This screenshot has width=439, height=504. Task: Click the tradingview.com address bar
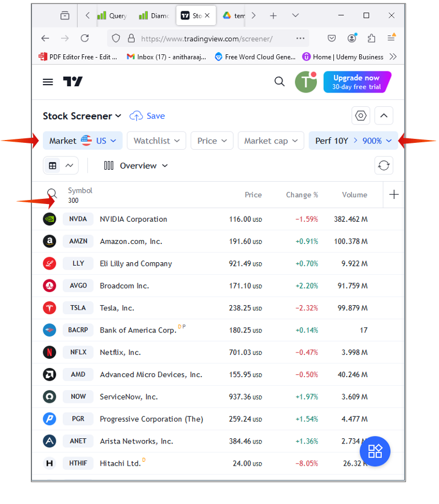point(207,39)
